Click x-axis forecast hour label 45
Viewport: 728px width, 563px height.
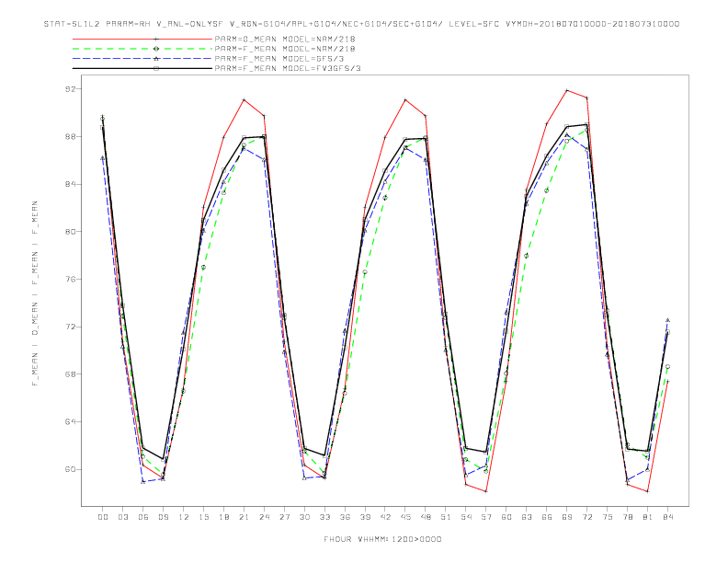[x=405, y=517]
